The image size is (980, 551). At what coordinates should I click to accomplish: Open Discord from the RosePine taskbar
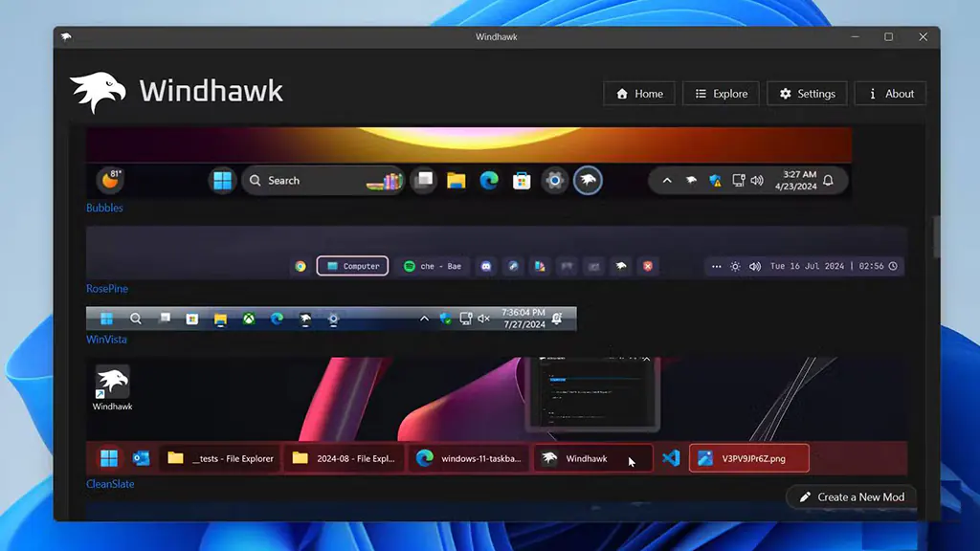(486, 266)
